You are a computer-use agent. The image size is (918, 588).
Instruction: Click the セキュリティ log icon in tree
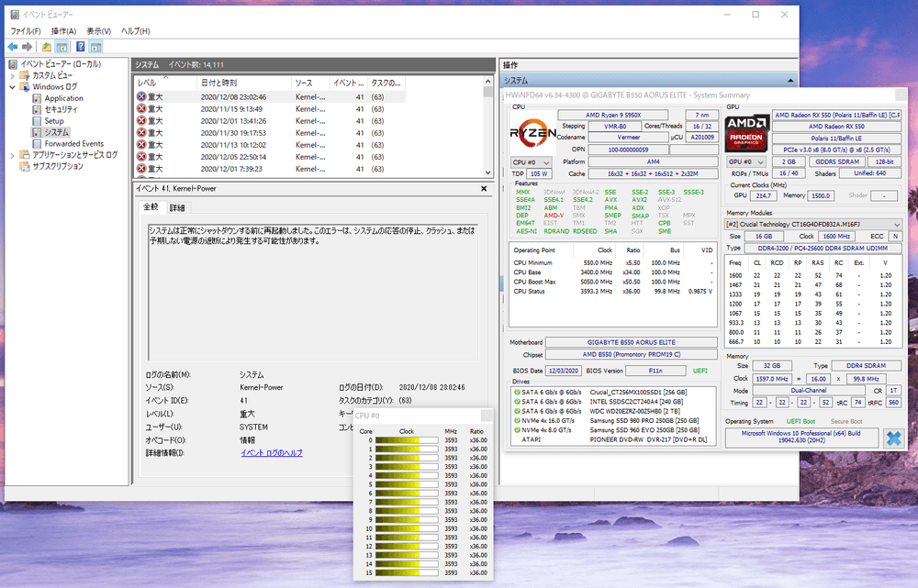tap(37, 109)
